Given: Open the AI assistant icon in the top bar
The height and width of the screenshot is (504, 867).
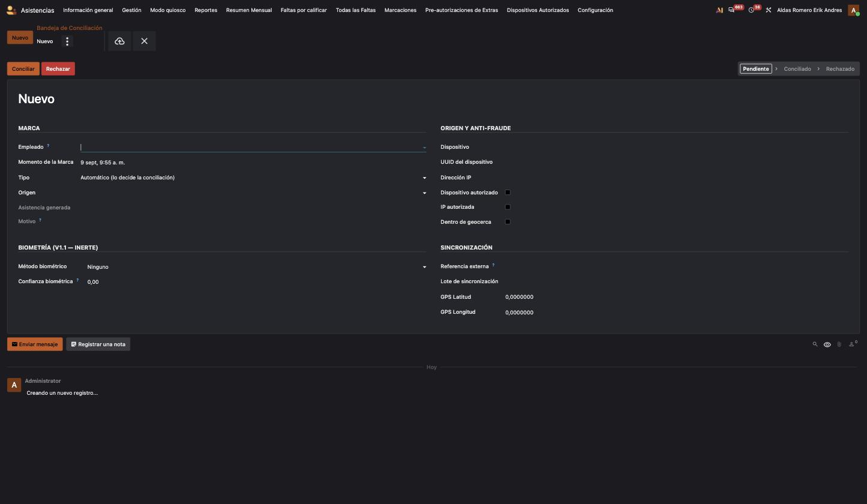Looking at the screenshot, I should (x=719, y=10).
